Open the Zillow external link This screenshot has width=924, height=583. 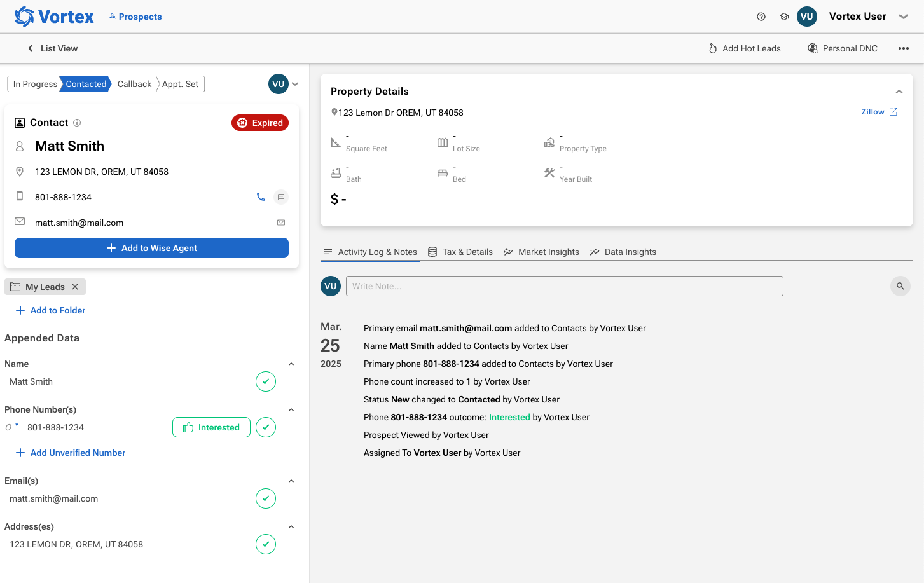(x=879, y=112)
